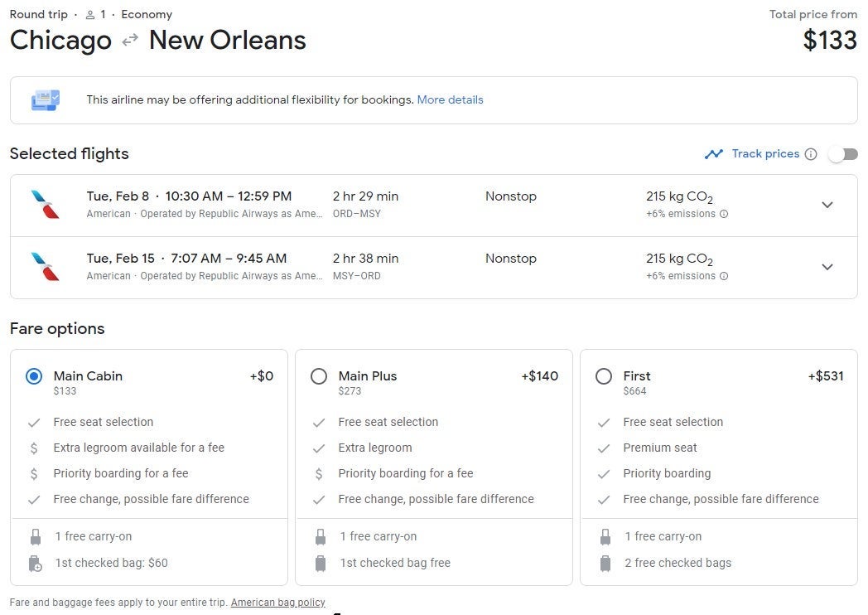Screen dimensions: 868x615
Task: Click checkmark next to First Priority boarding
Action: (x=604, y=474)
